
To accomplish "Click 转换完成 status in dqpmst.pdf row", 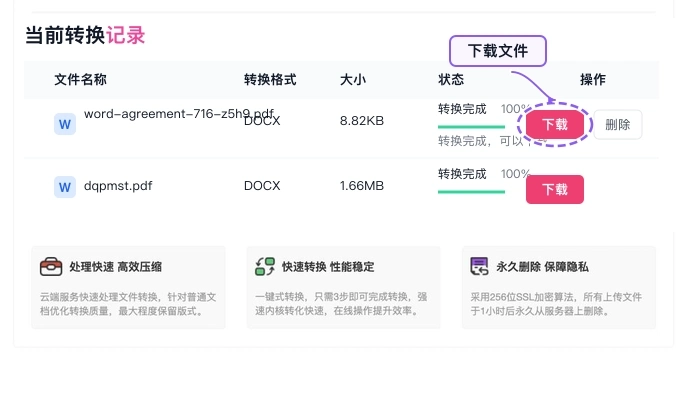I will [462, 174].
